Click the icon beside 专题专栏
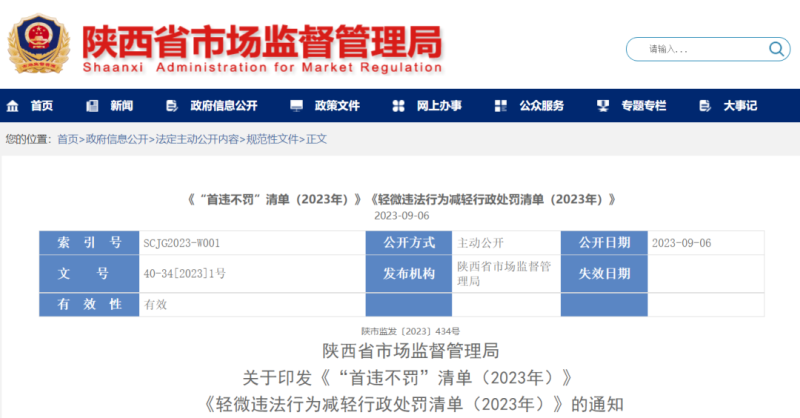800x418 pixels. pyautogui.click(x=602, y=106)
